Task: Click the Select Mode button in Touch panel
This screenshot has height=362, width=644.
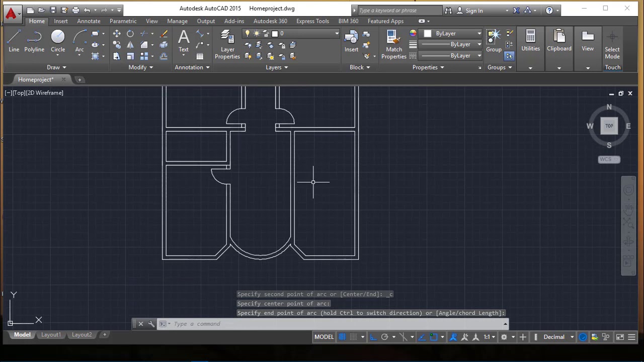Action: (x=612, y=43)
